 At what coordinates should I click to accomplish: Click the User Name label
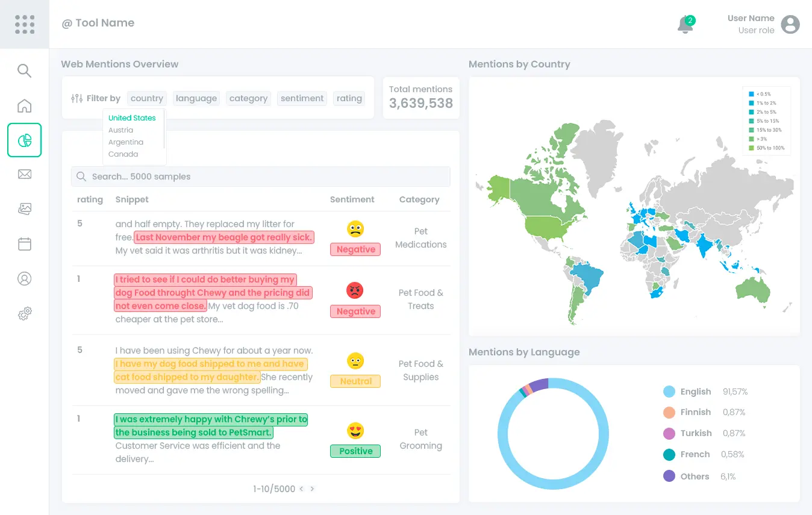click(x=751, y=18)
